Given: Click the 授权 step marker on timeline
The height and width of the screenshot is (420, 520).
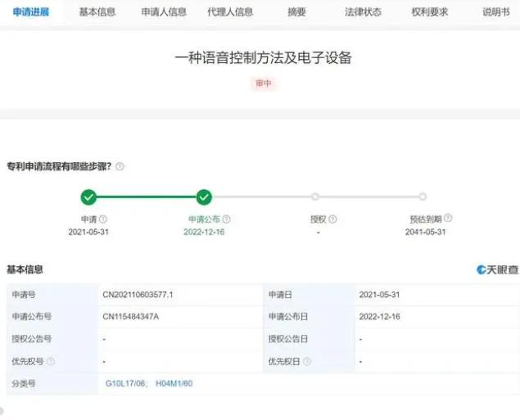Looking at the screenshot, I should pyautogui.click(x=314, y=196).
